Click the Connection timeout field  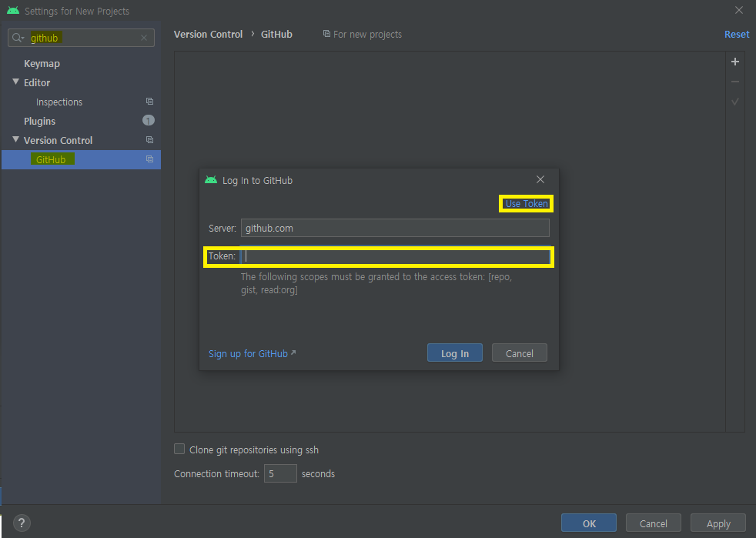(x=280, y=473)
